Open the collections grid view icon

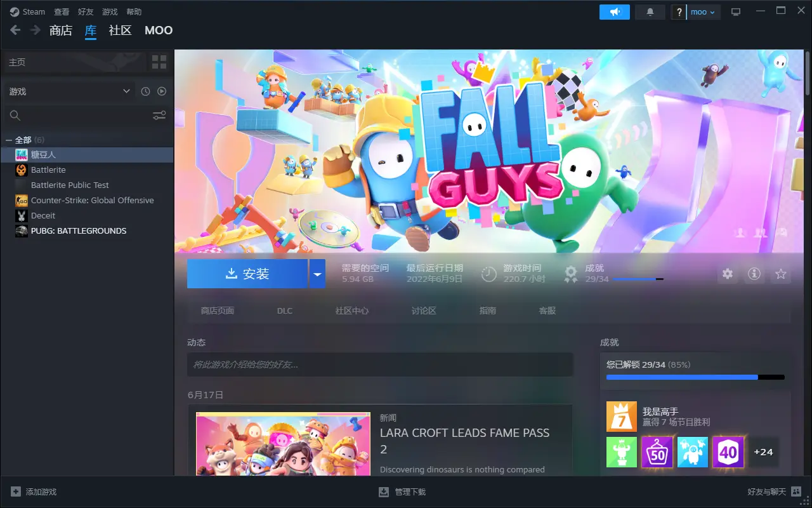pyautogui.click(x=159, y=62)
